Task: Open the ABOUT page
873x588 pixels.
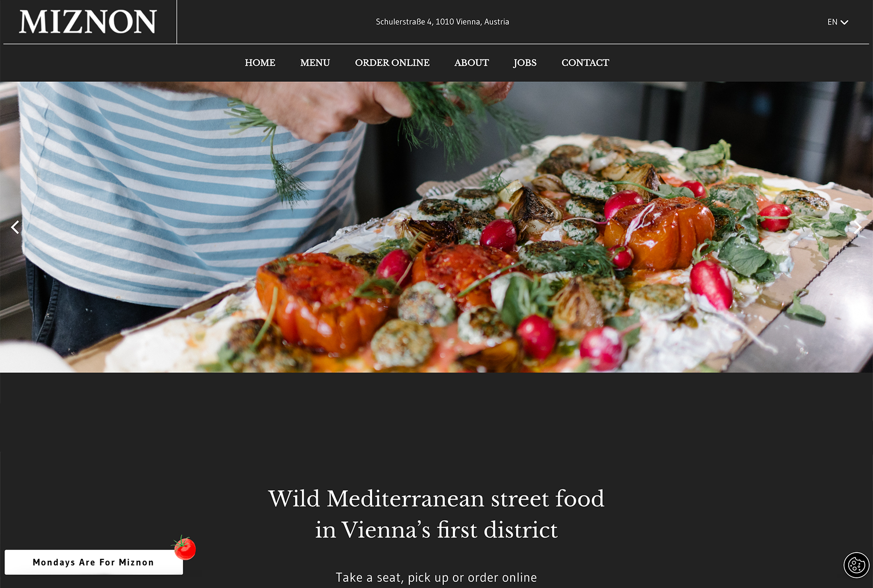Action: tap(471, 63)
